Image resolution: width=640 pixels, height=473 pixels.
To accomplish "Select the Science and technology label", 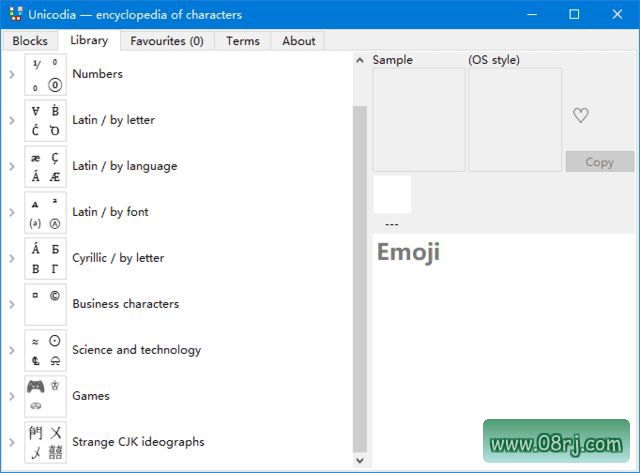I will coord(136,350).
